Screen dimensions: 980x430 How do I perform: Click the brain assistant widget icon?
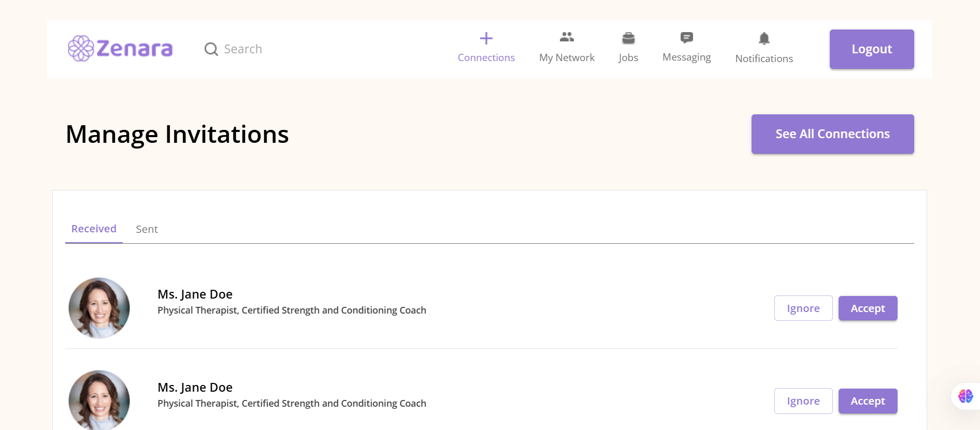pyautogui.click(x=965, y=396)
